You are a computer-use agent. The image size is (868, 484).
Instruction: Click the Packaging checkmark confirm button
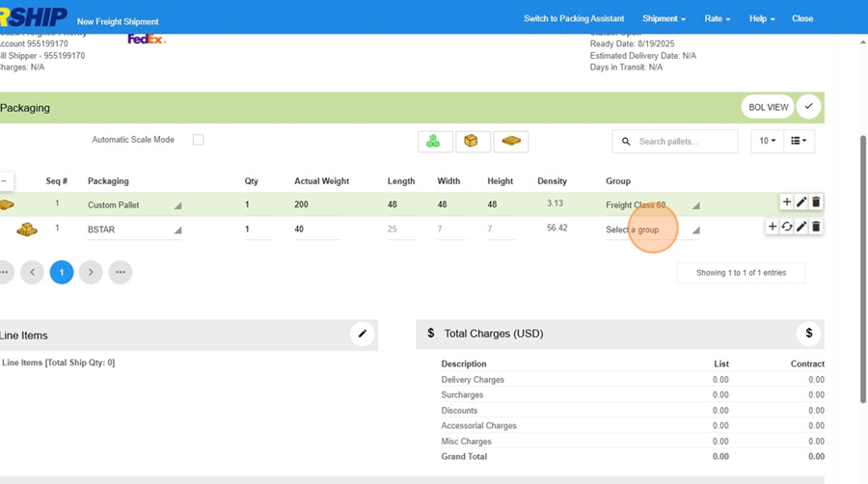tap(808, 107)
